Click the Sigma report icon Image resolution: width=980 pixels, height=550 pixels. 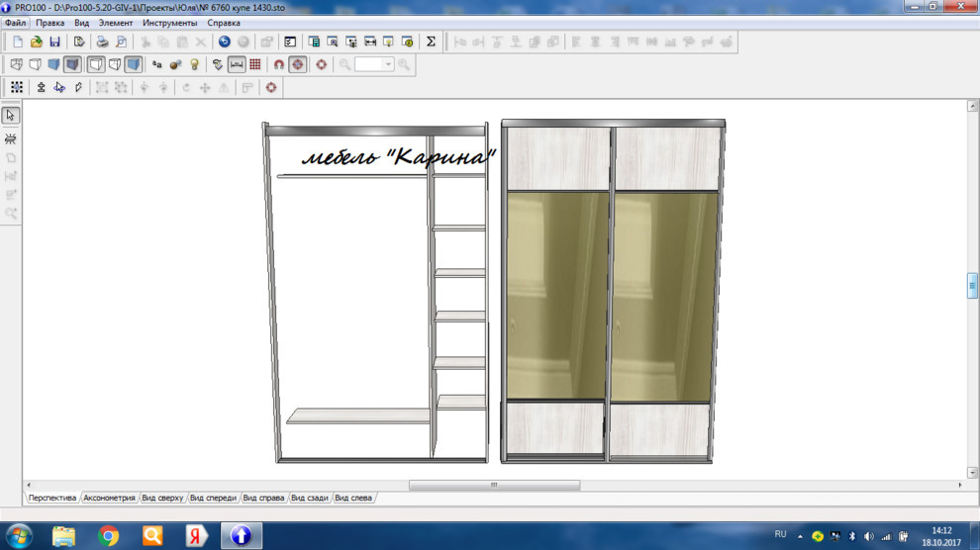(431, 42)
